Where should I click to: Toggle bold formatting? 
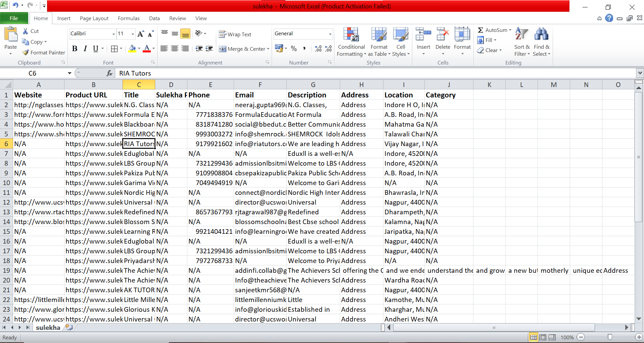coord(75,49)
